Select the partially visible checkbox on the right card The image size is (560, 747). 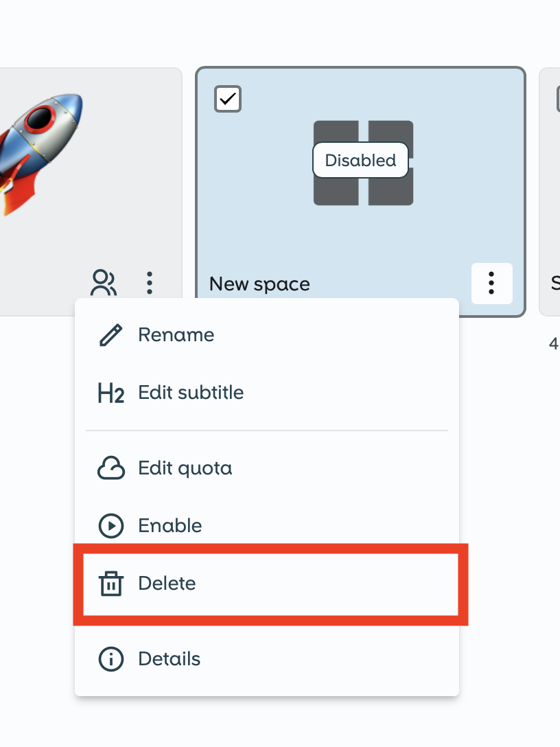(556, 99)
